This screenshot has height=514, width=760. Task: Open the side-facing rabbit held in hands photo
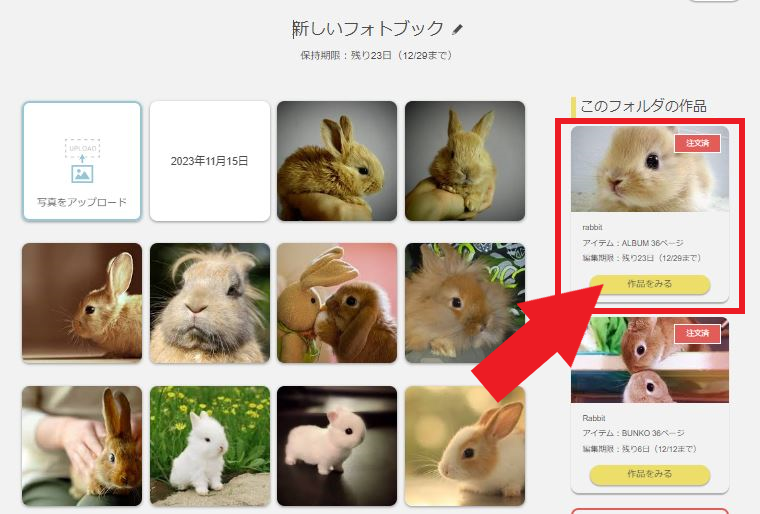tap(337, 161)
